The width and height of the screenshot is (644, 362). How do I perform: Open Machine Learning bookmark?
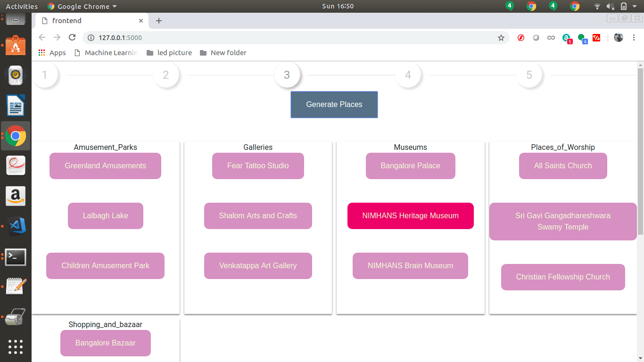[x=106, y=53]
